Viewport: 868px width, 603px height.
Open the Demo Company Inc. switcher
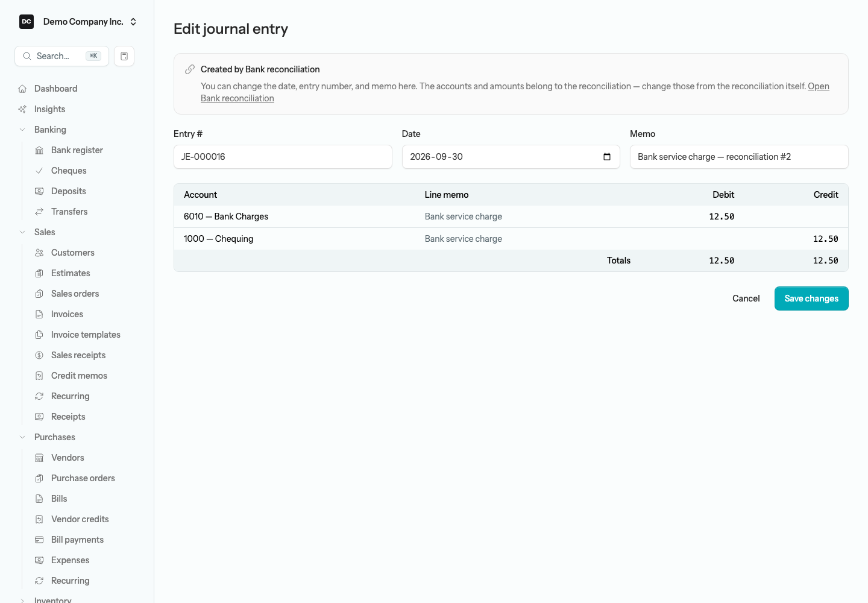(x=78, y=22)
